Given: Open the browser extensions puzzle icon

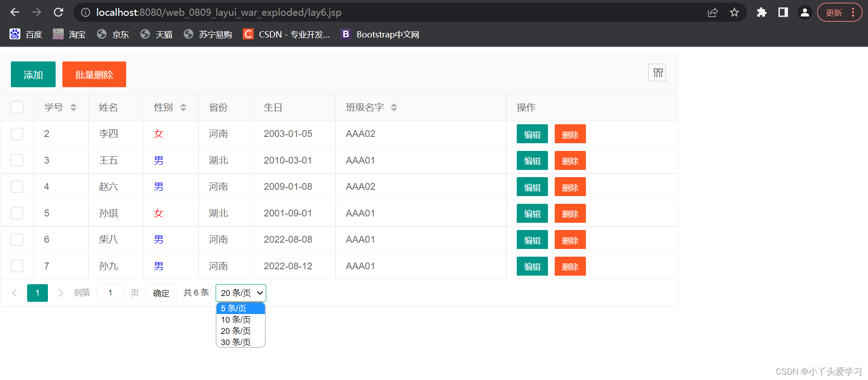Looking at the screenshot, I should pyautogui.click(x=761, y=13).
